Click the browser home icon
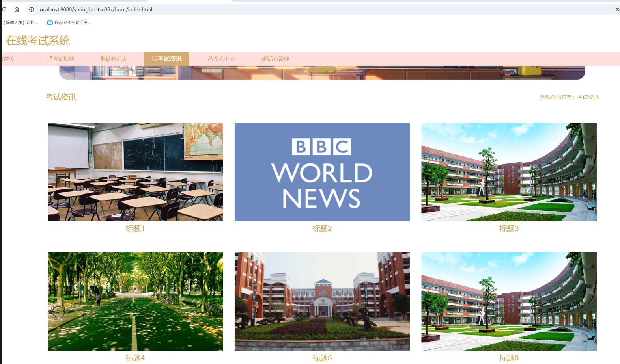Viewport: 620px width, 364px height. click(17, 9)
